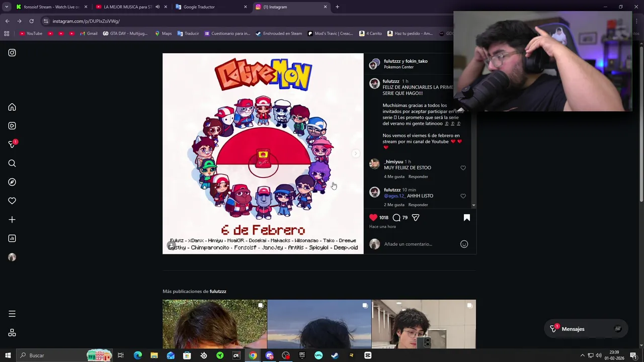Image resolution: width=644 pixels, height=362 pixels.
Task: Switch to Google Traductor tab
Action: point(211,7)
